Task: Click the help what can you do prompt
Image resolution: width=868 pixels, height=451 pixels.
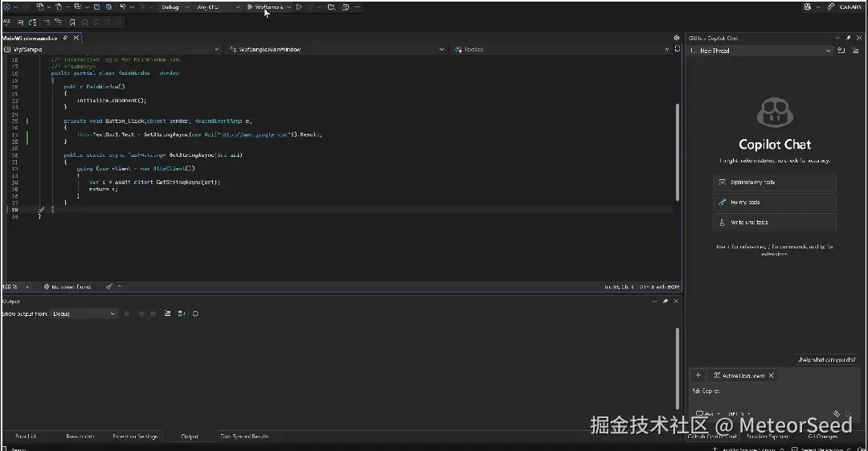Action: tap(826, 359)
